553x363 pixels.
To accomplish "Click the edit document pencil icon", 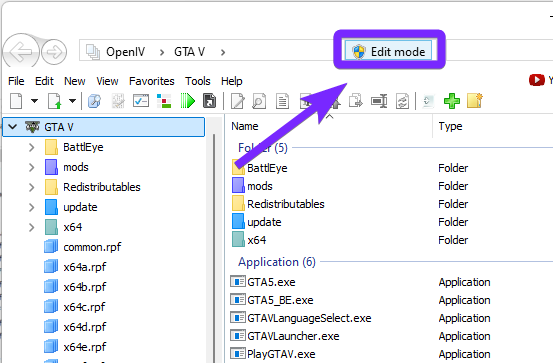I will point(237,101).
